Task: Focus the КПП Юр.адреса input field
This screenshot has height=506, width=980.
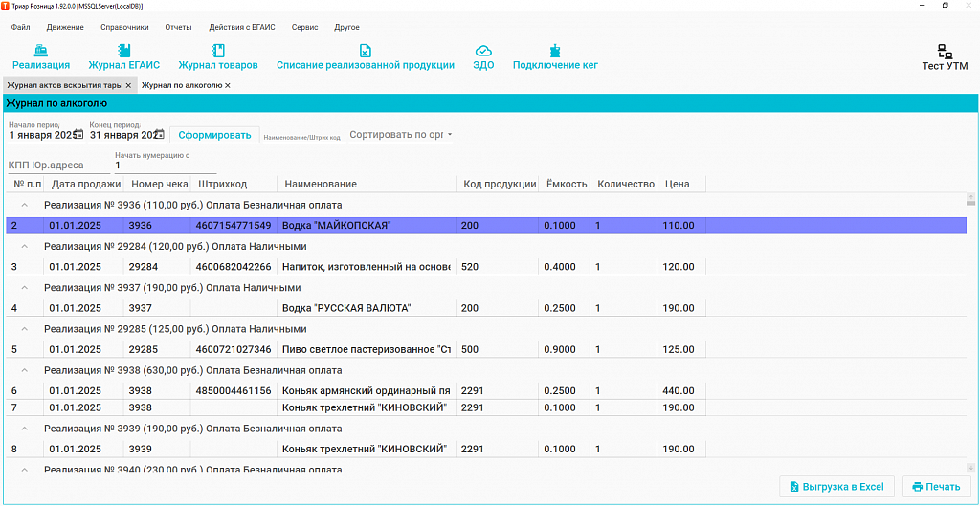Action: click(x=56, y=165)
